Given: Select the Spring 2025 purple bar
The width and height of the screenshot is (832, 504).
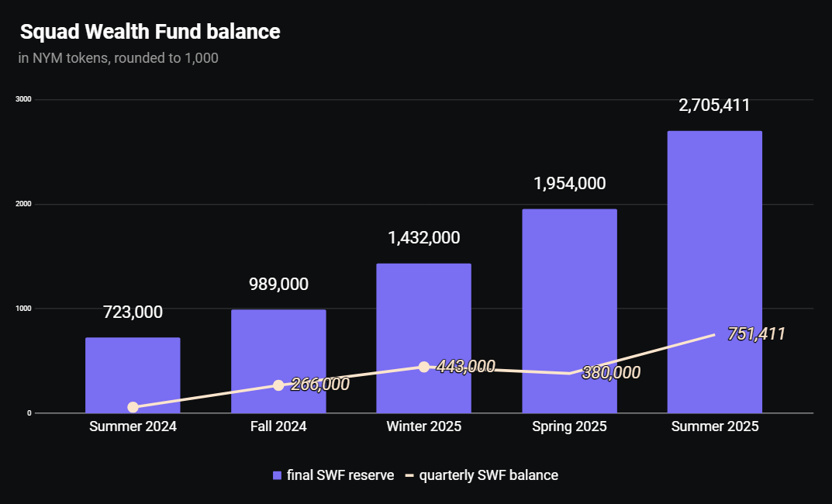Looking at the screenshot, I should pos(569,295).
